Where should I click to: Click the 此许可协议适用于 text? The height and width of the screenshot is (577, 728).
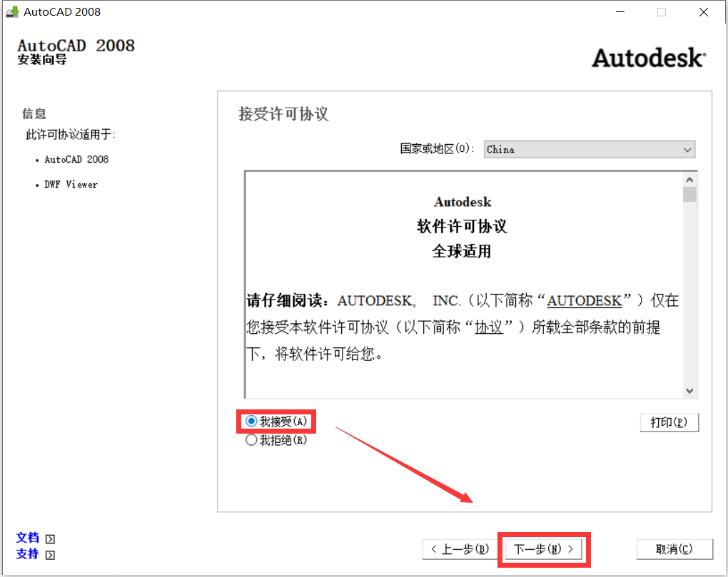coord(71,135)
